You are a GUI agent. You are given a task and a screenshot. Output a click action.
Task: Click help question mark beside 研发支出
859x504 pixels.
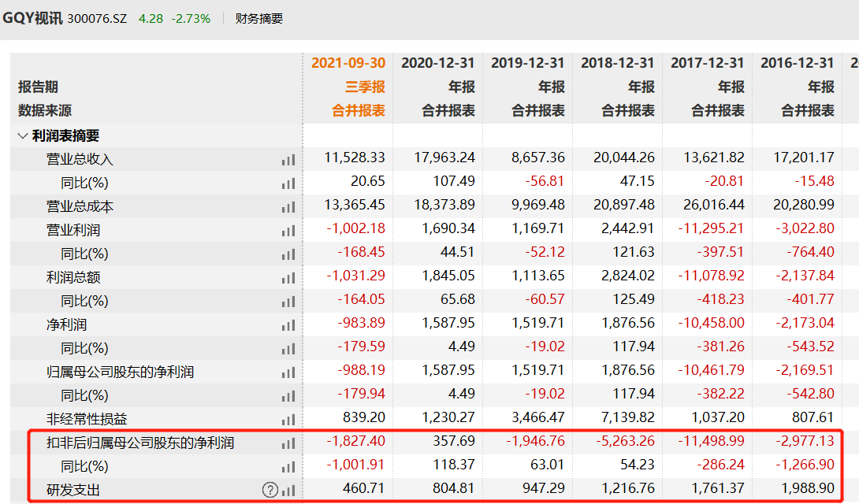coord(270,490)
